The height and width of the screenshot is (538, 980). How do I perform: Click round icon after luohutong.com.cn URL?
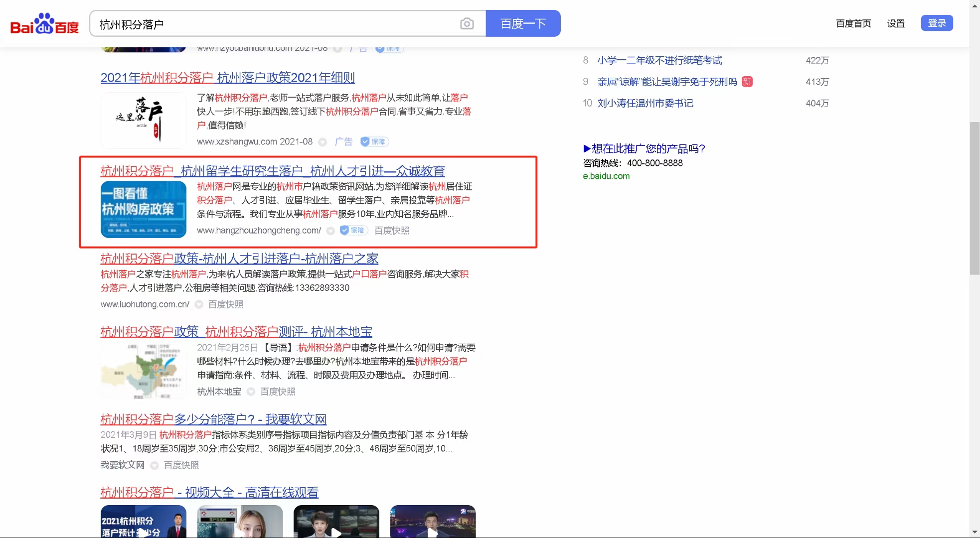point(199,304)
